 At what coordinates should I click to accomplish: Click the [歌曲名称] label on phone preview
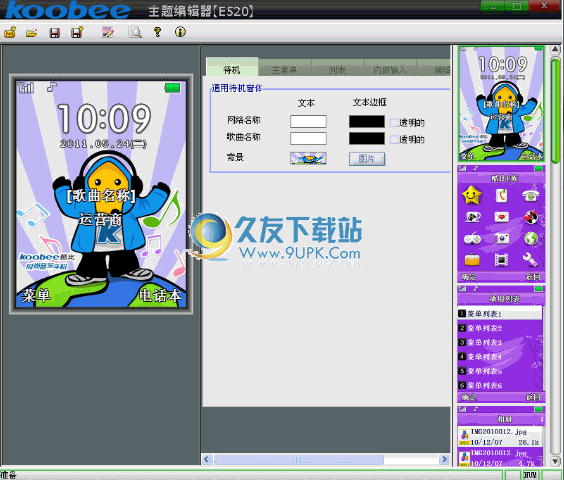click(101, 196)
